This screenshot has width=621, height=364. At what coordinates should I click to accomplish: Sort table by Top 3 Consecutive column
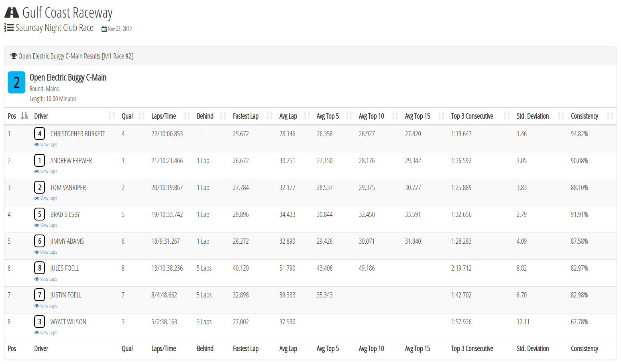point(481,116)
